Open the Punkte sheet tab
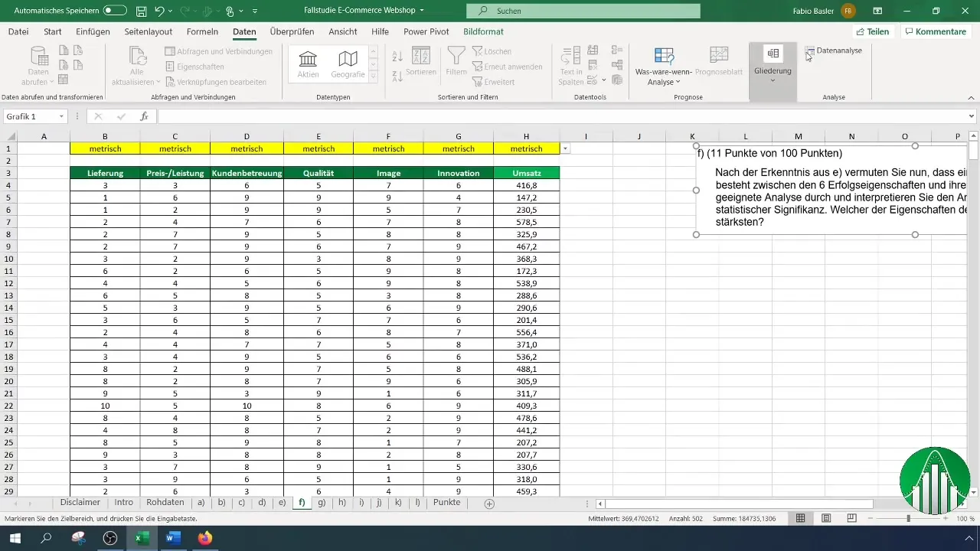The width and height of the screenshot is (980, 551). [446, 503]
